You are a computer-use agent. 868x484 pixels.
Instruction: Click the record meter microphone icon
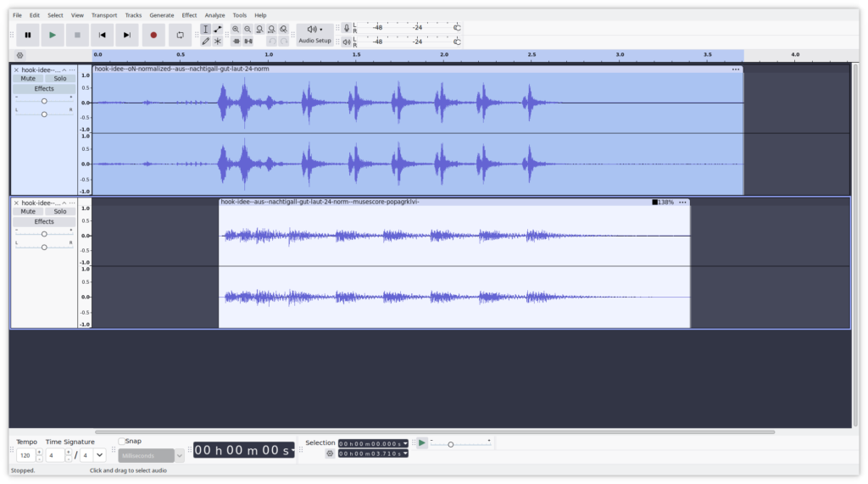click(x=347, y=28)
